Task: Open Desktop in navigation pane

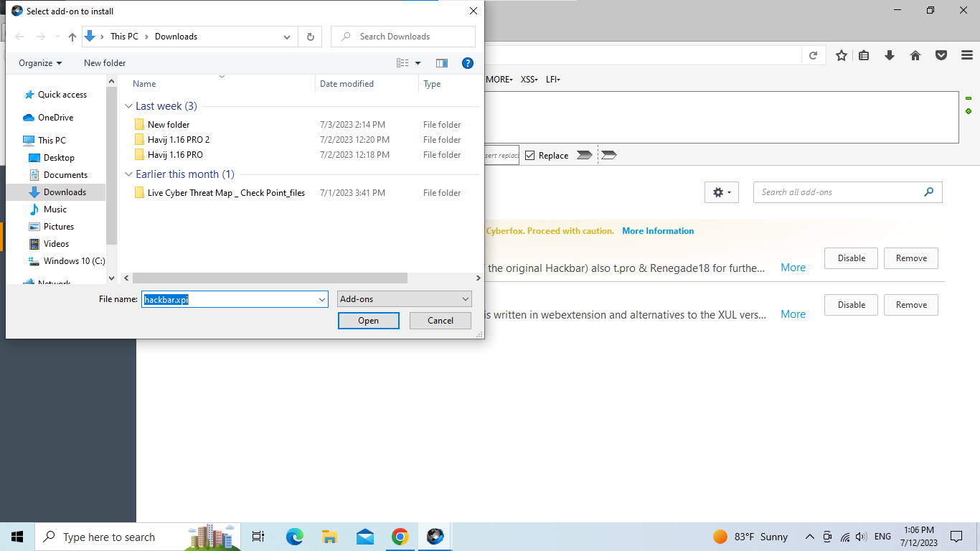Action: pyautogui.click(x=59, y=158)
